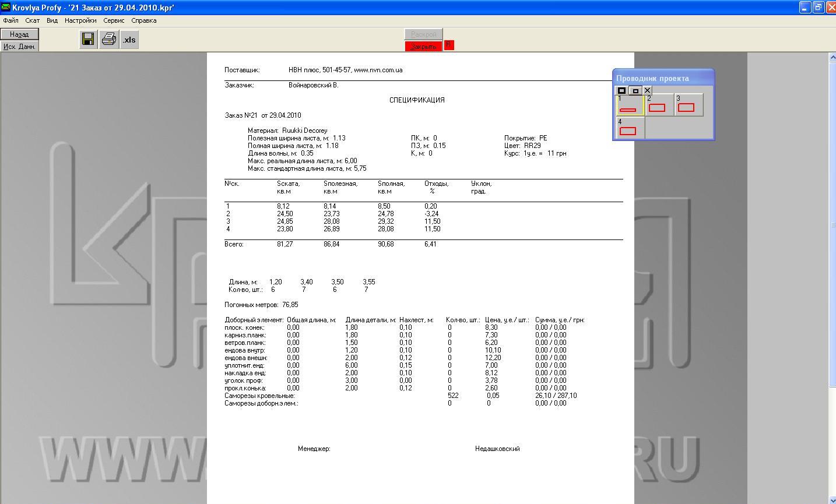Click the 'Отходы, %' column header

pos(437,187)
